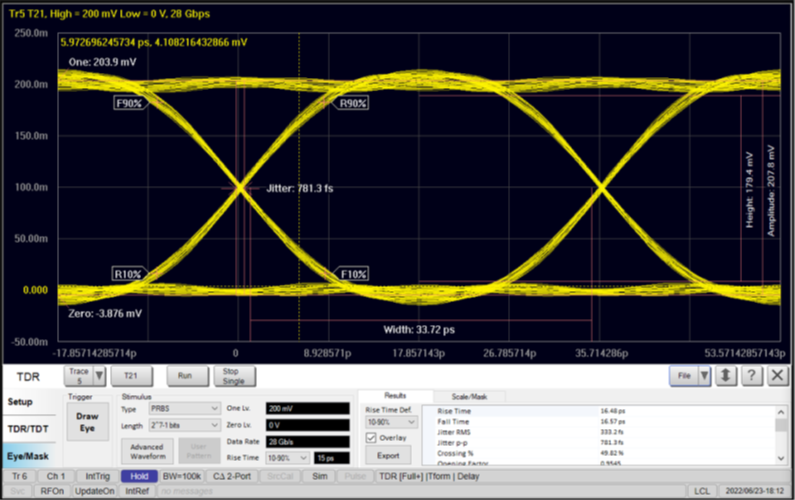Open the File menu dropdown arrow
Screen dimensions: 795x500
(704, 376)
